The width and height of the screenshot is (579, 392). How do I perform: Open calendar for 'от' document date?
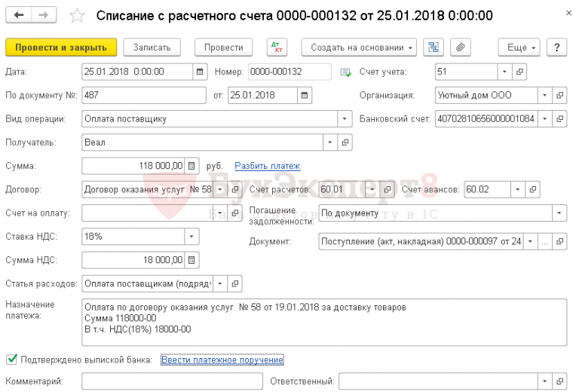(x=305, y=95)
